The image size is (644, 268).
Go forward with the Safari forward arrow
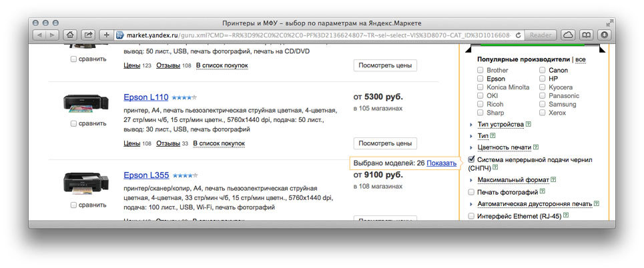click(52, 35)
